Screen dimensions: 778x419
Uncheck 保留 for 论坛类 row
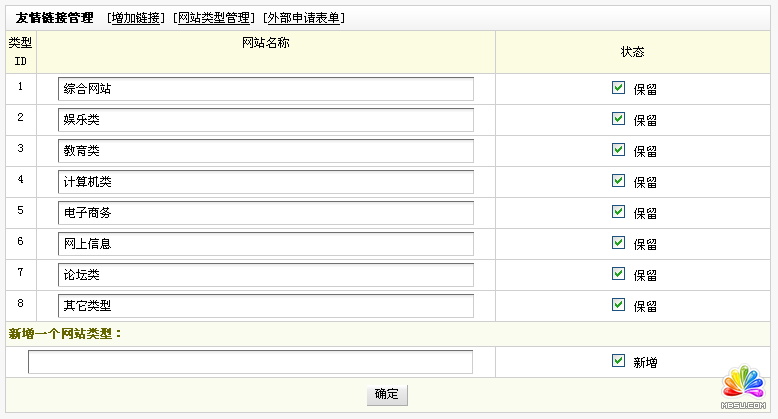[618, 274]
